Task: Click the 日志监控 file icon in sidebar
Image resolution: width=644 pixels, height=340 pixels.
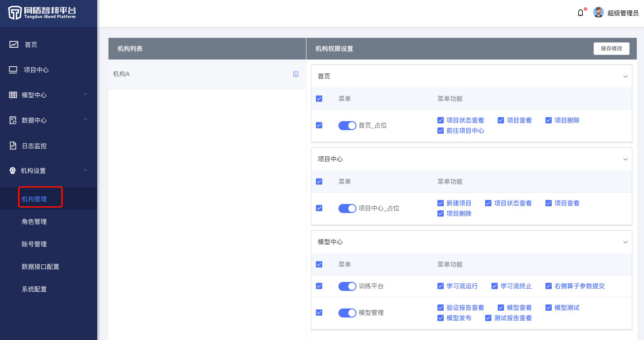Action: (13, 145)
